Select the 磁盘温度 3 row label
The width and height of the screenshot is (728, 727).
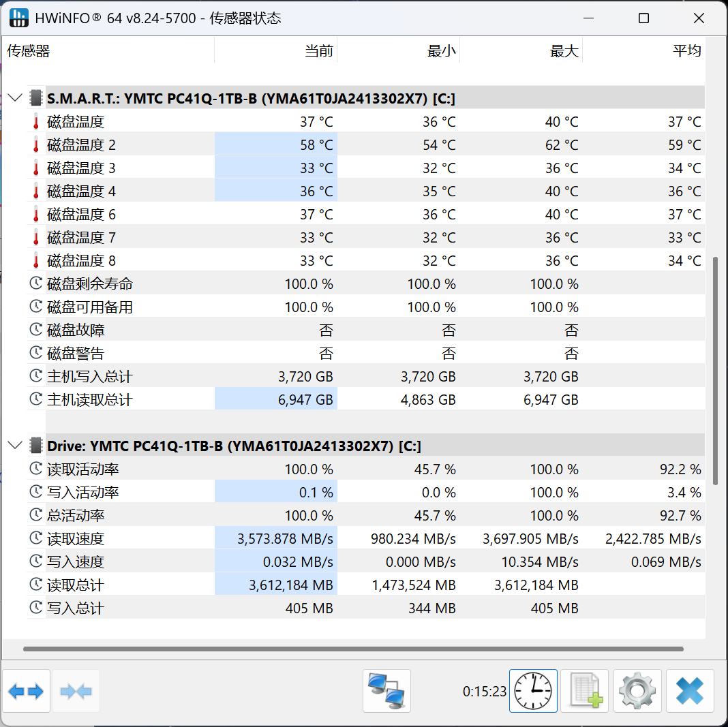(x=81, y=168)
